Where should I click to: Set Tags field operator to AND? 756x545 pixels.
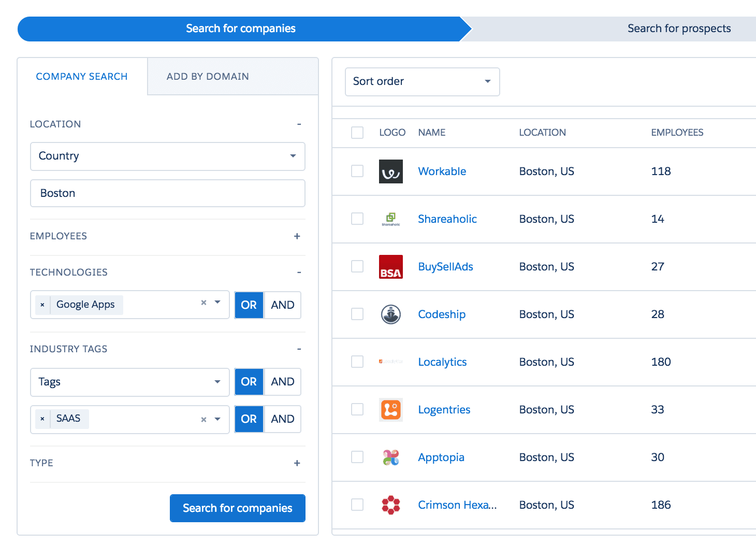283,382
